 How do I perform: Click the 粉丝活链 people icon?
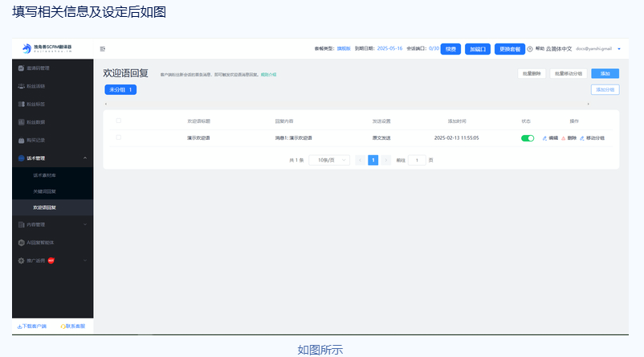(22, 86)
